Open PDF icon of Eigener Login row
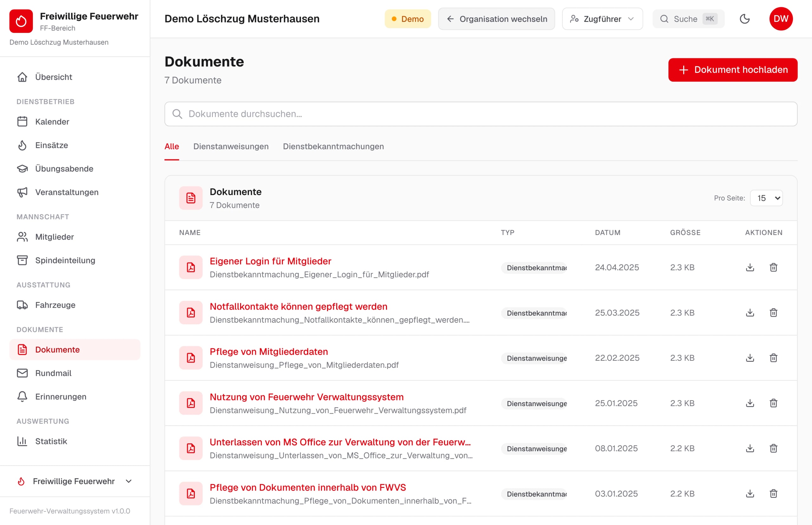This screenshot has height=525, width=812. (191, 267)
